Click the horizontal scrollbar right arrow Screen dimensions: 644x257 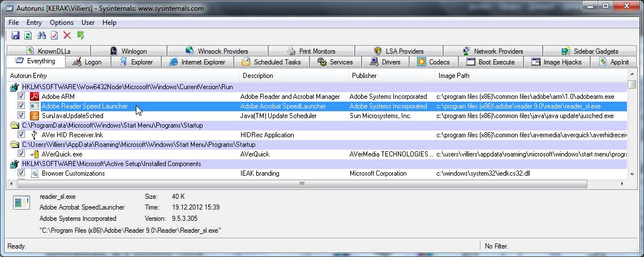[x=622, y=184]
